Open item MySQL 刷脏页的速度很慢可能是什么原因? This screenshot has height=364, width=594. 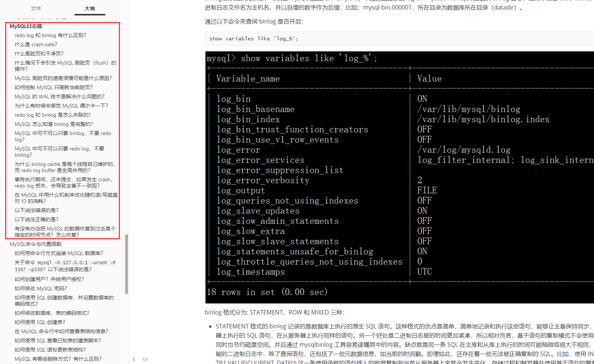click(63, 78)
